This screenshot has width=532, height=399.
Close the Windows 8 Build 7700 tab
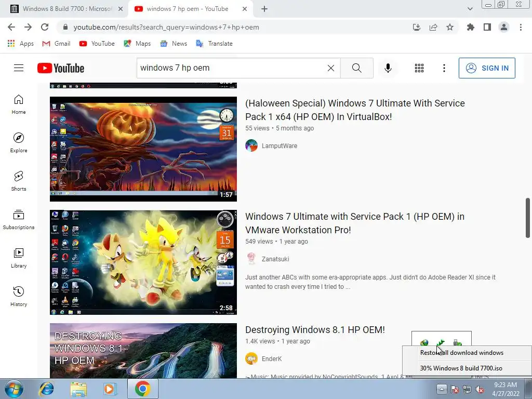click(121, 9)
